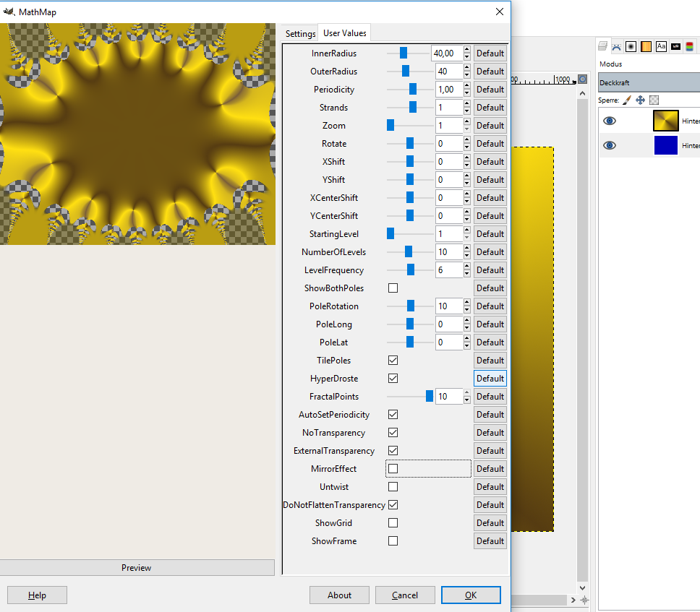Increase the InnerRadius value with up arrow
This screenshot has width=700, height=612.
467,50
